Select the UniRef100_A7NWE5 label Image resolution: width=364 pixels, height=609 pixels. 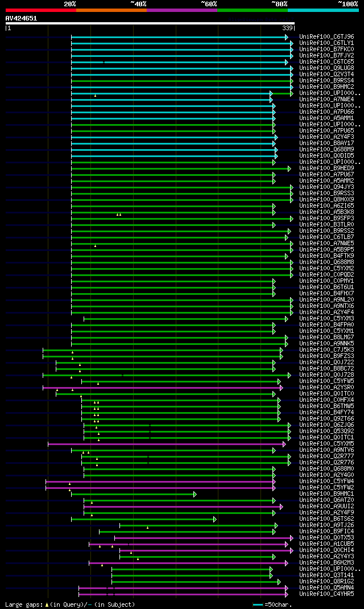[326, 244]
